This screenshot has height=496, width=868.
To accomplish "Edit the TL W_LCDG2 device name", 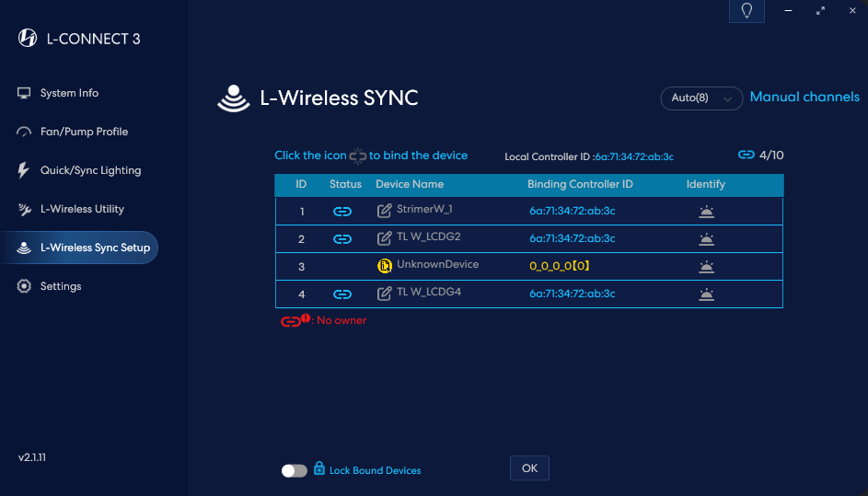I will click(384, 238).
